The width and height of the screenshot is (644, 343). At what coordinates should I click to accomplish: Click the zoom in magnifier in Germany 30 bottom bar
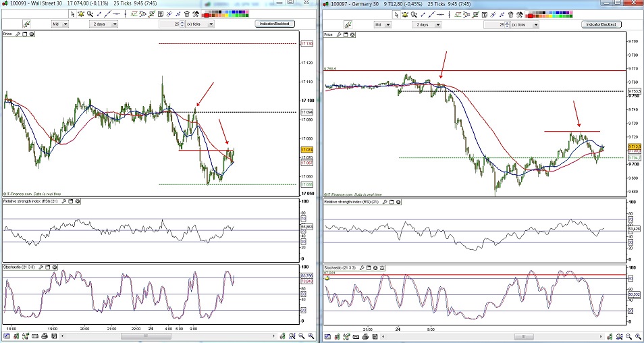(638, 336)
